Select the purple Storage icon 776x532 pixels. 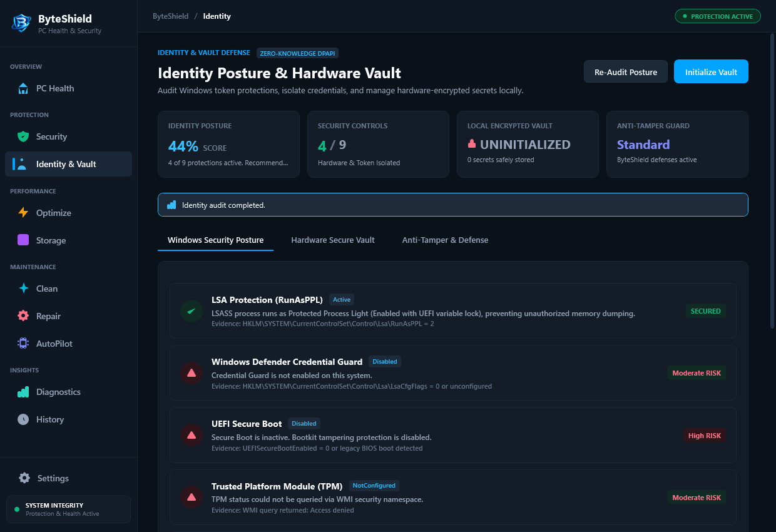point(23,240)
